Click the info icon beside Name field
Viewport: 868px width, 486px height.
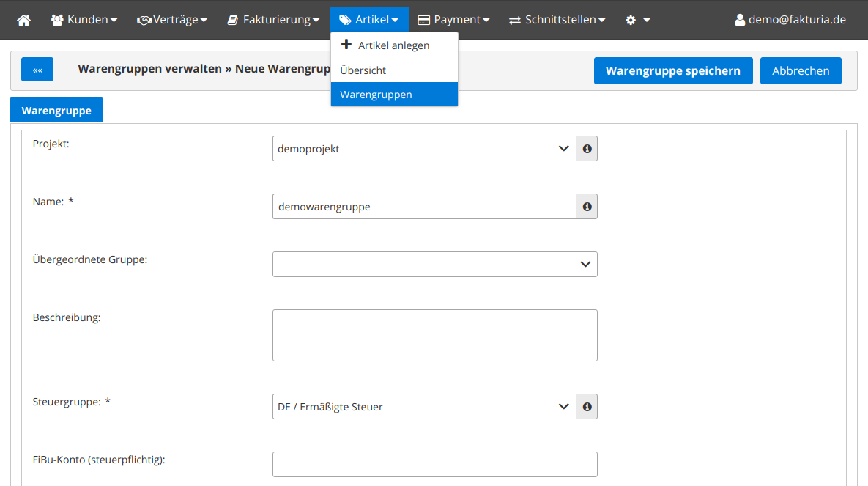[587, 207]
